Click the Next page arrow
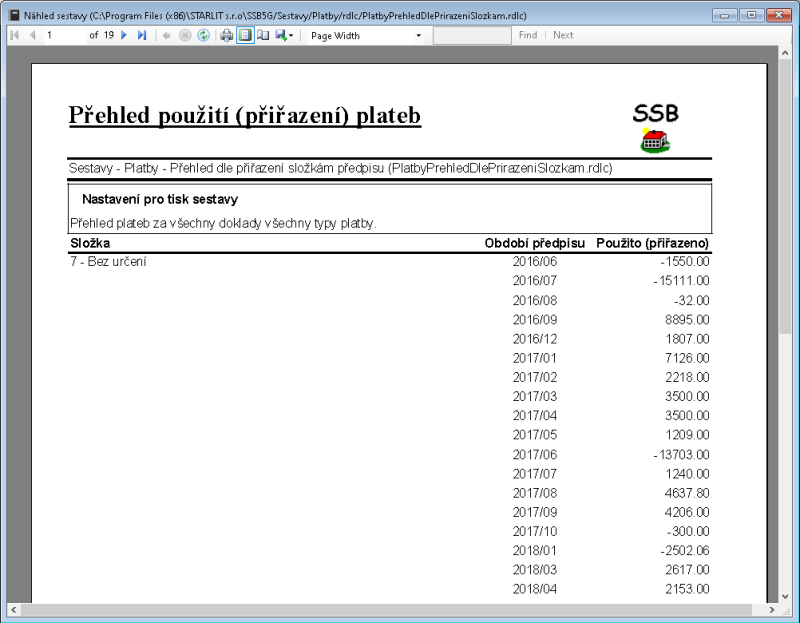This screenshot has width=800, height=623. point(125,35)
